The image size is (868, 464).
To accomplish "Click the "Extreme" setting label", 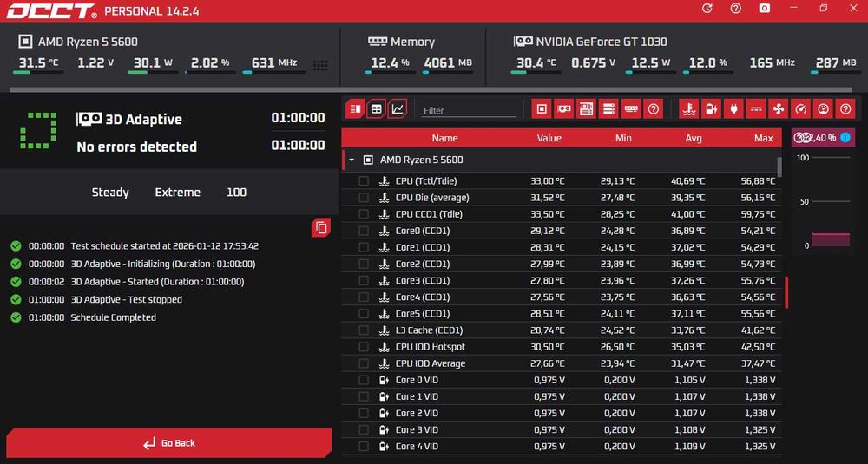I will [178, 193].
